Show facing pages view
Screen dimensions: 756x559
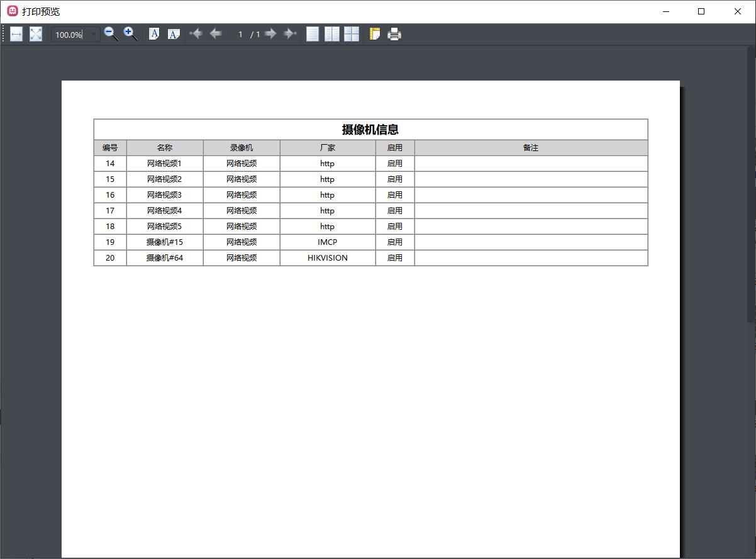332,34
